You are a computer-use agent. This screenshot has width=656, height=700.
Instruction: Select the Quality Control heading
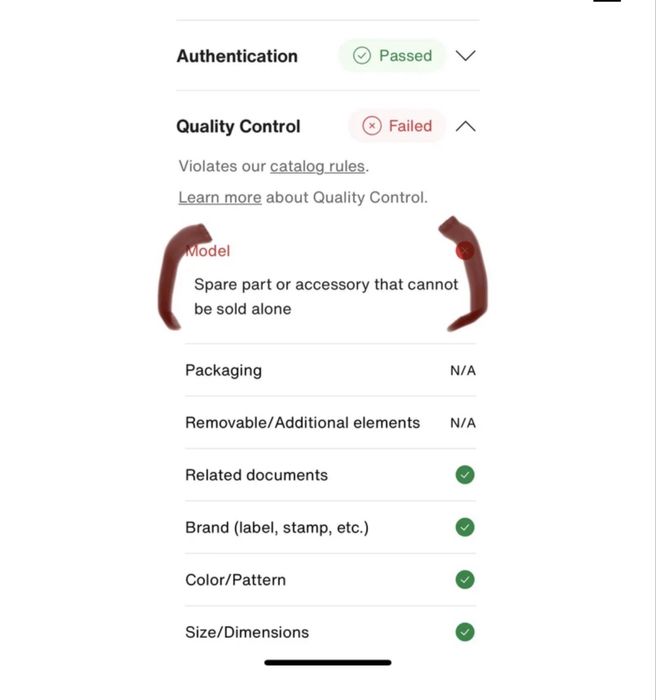tap(238, 126)
